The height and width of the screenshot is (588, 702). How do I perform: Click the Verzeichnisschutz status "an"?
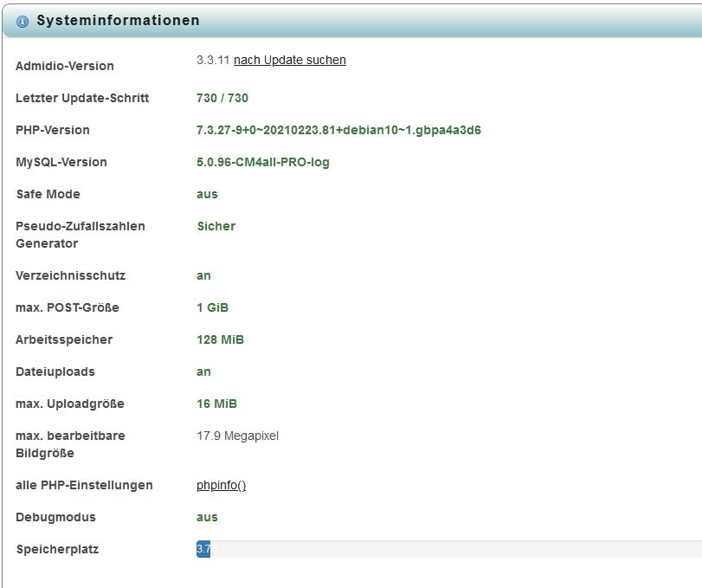click(203, 275)
